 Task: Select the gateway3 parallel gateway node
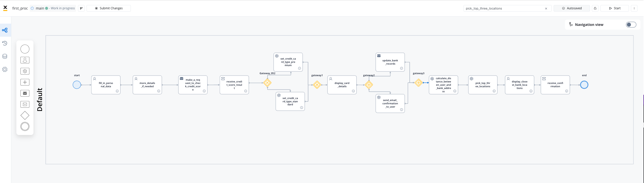419,83
